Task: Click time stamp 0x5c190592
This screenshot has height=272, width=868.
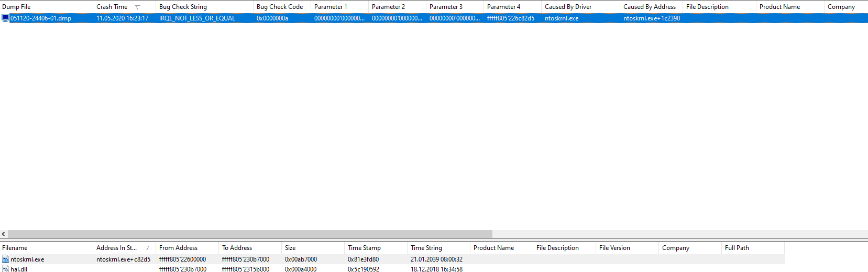Action: coord(364,269)
